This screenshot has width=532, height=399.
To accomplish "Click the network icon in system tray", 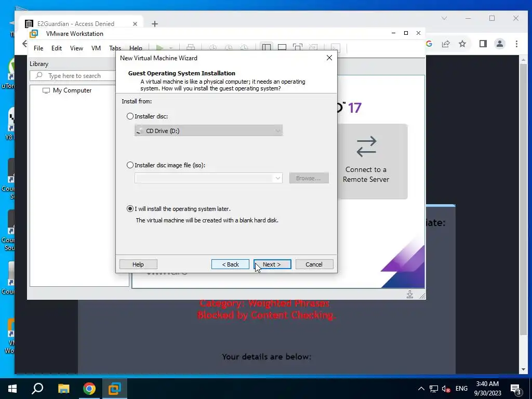I will click(x=434, y=389).
